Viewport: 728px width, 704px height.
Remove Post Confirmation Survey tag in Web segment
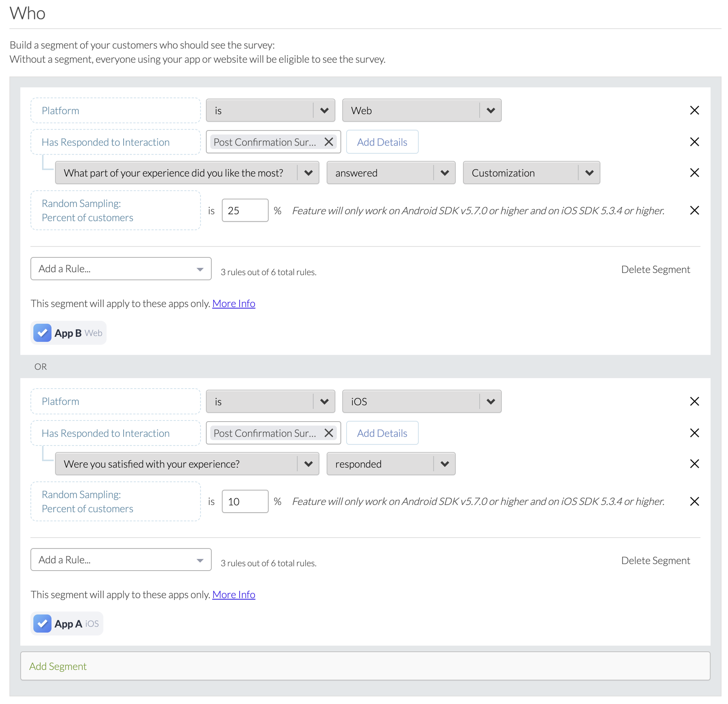coord(329,142)
